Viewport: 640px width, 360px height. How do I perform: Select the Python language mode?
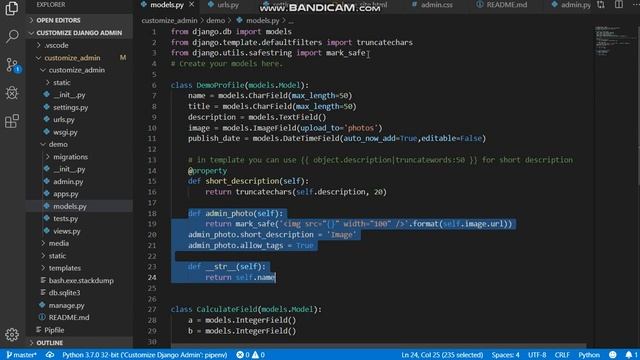click(x=589, y=355)
